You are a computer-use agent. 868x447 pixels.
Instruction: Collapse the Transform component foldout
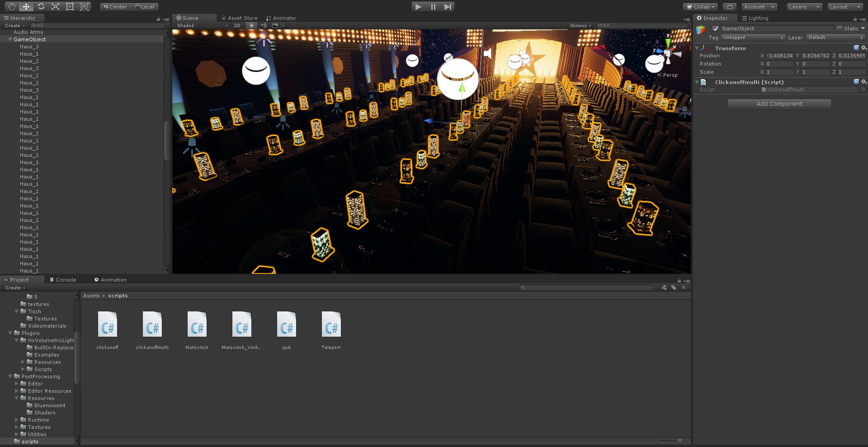[x=697, y=48]
